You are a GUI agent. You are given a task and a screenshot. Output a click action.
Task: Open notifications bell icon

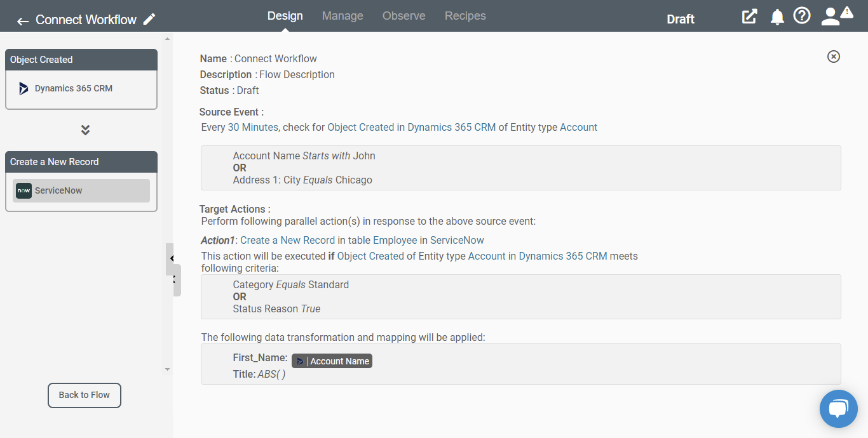(777, 17)
